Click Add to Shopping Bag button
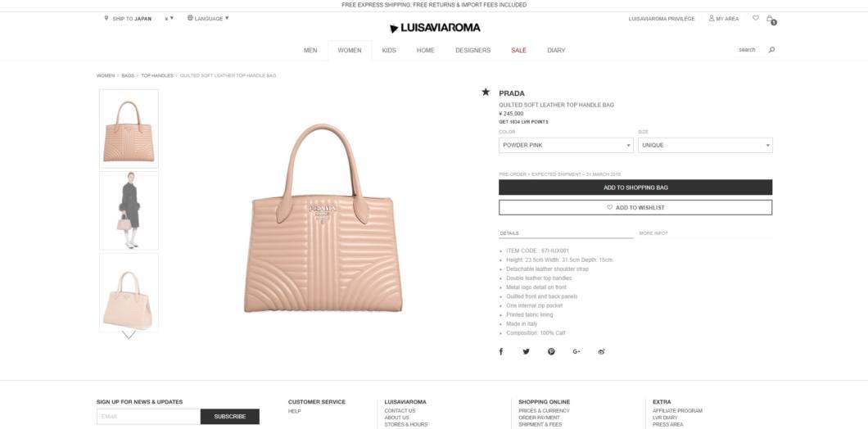 coord(635,187)
